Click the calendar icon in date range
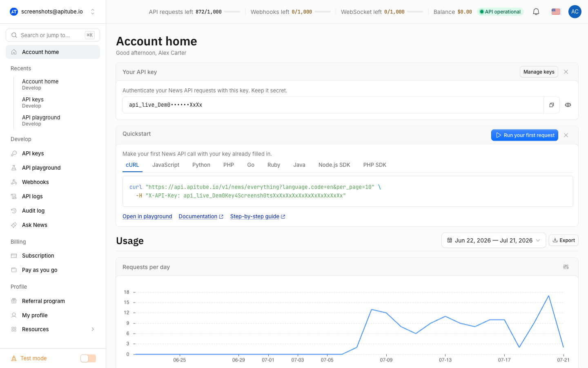Screen dimensions: 588x368 click(450, 240)
